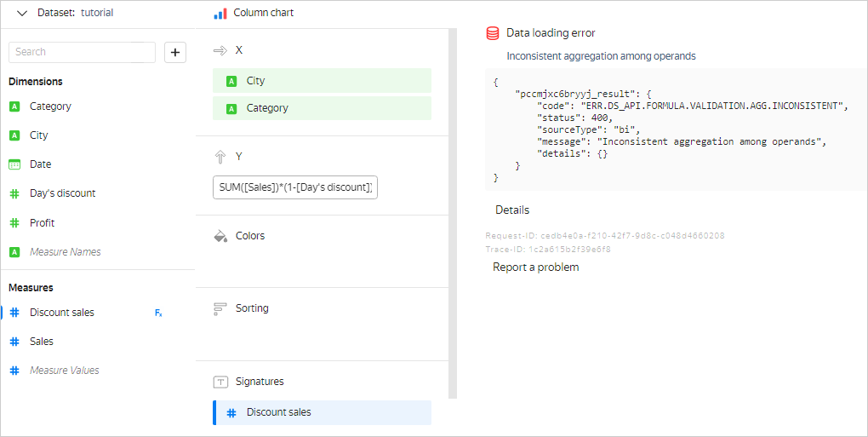Collapse the Dataset tutorial chevron
This screenshot has width=868, height=437.
(22, 13)
